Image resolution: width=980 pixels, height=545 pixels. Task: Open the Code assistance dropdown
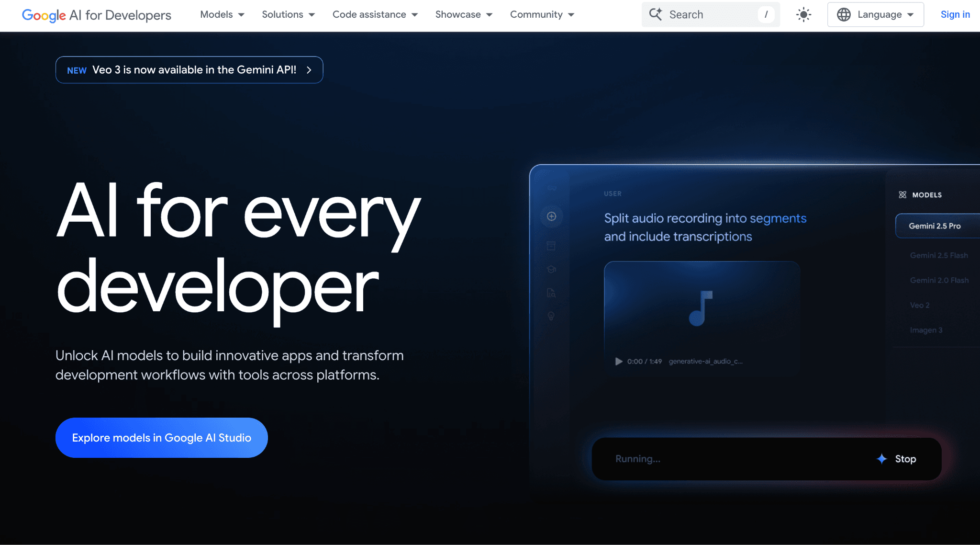(x=375, y=14)
